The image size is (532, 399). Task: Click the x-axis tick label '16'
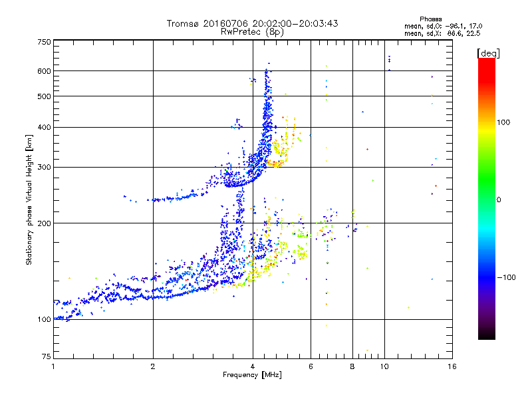(x=452, y=366)
